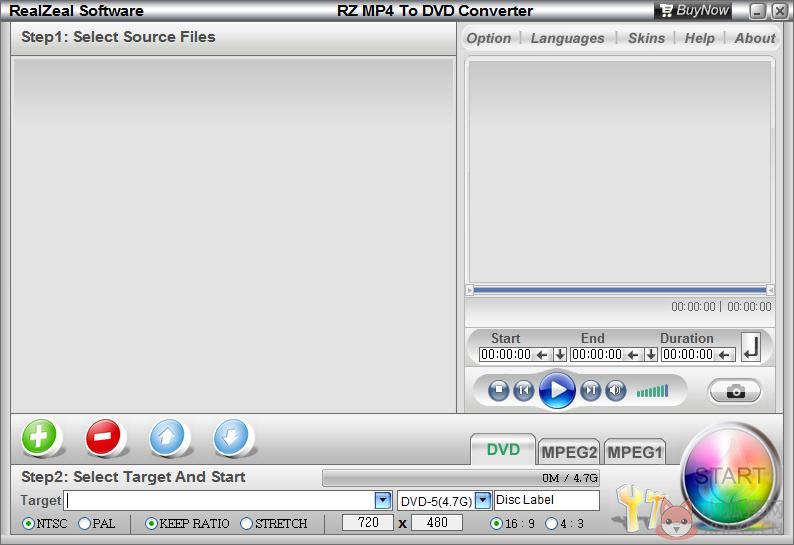Adjust the green volume level bars
794x545 pixels.
[x=652, y=391]
